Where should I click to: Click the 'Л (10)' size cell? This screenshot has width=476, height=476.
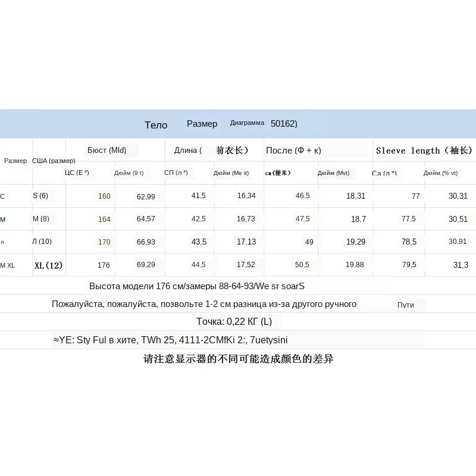coord(42,242)
